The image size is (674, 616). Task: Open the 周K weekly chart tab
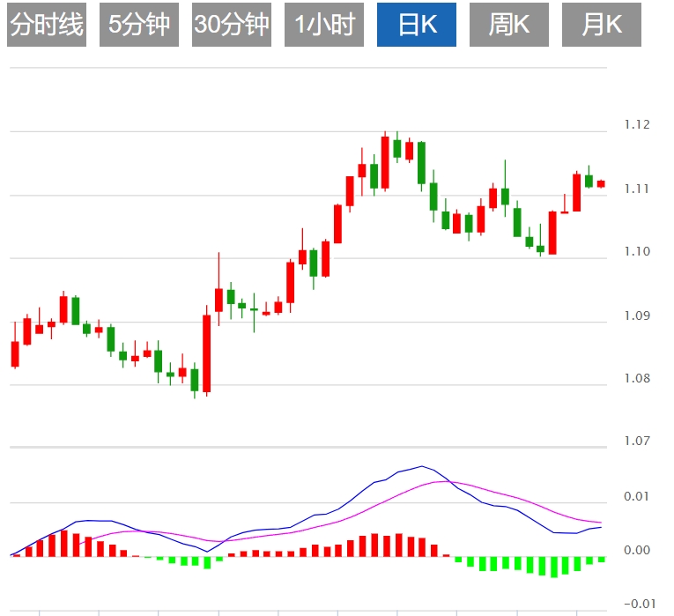[x=509, y=25]
